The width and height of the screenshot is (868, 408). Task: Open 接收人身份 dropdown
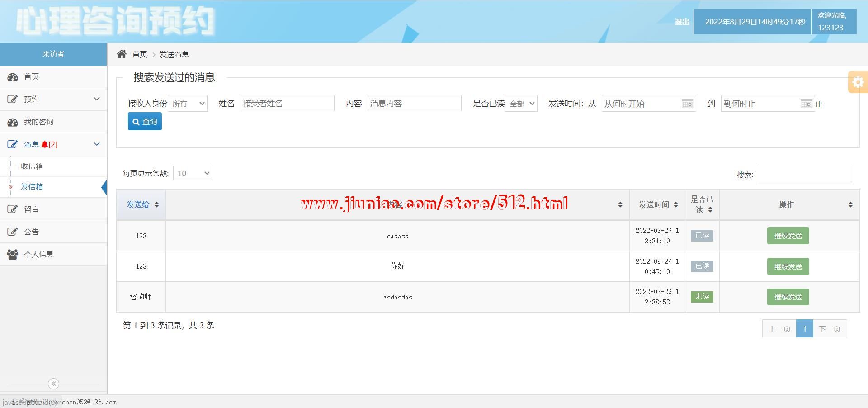188,104
